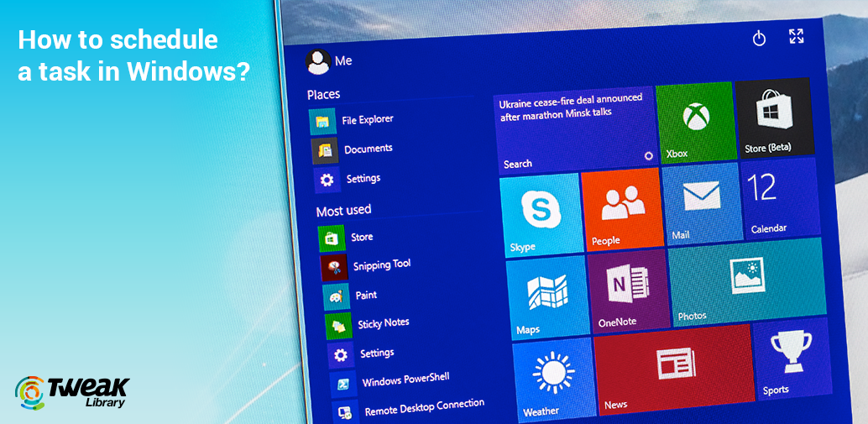Click the Sticky Notes text label
Image resolution: width=868 pixels, height=424 pixels.
click(384, 324)
